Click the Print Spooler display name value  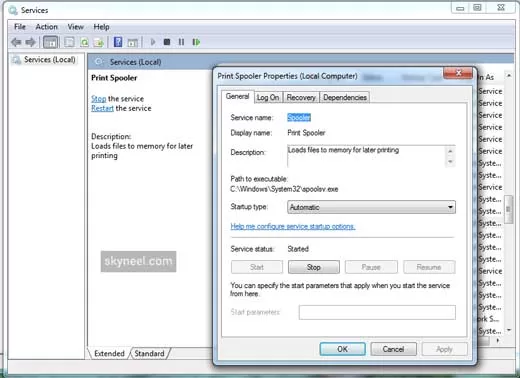(306, 133)
